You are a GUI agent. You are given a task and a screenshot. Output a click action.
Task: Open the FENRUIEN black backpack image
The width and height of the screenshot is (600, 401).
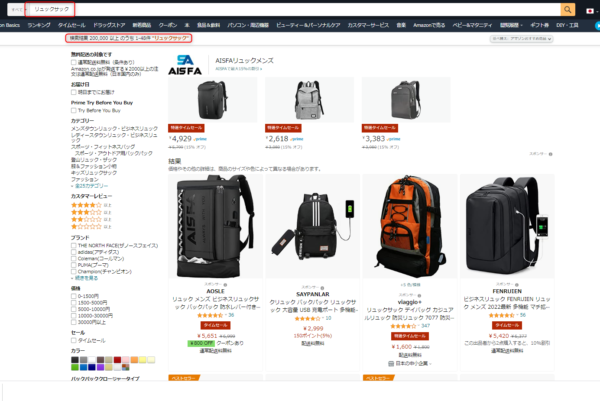tap(507, 226)
